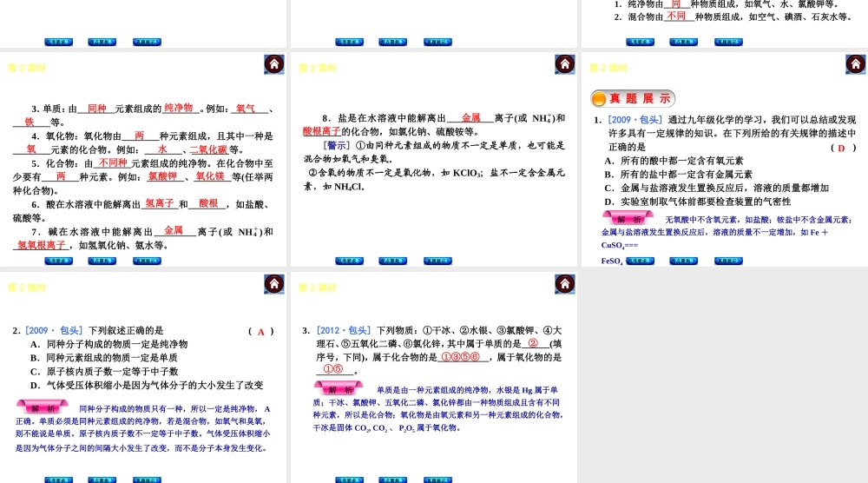Click middle blue nav button on 真题展示 slide
This screenshot has width=868, height=483.
coord(684,261)
